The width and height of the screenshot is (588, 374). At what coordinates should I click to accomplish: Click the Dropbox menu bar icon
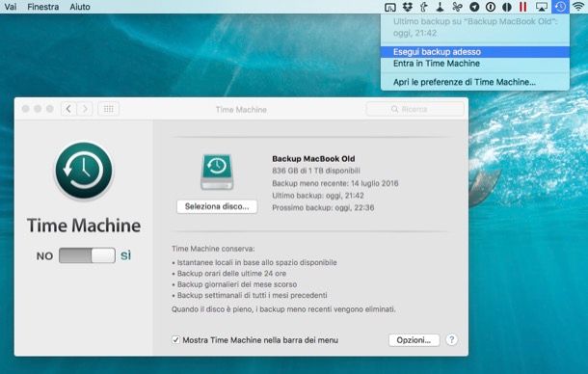(x=407, y=7)
